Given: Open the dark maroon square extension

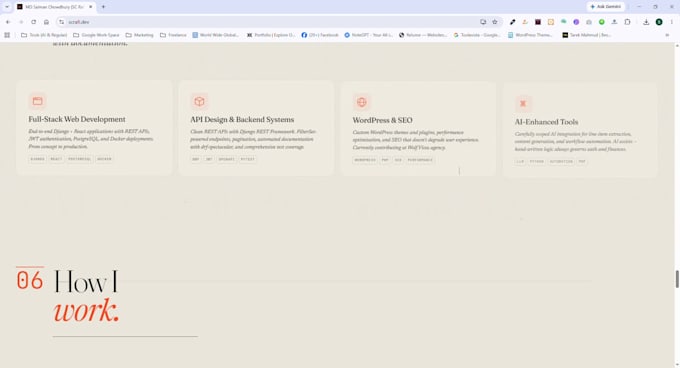Looking at the screenshot, I should [538, 22].
